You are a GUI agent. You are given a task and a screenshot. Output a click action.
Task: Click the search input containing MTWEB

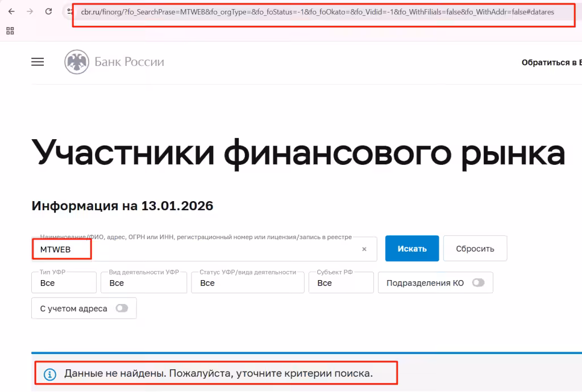204,249
